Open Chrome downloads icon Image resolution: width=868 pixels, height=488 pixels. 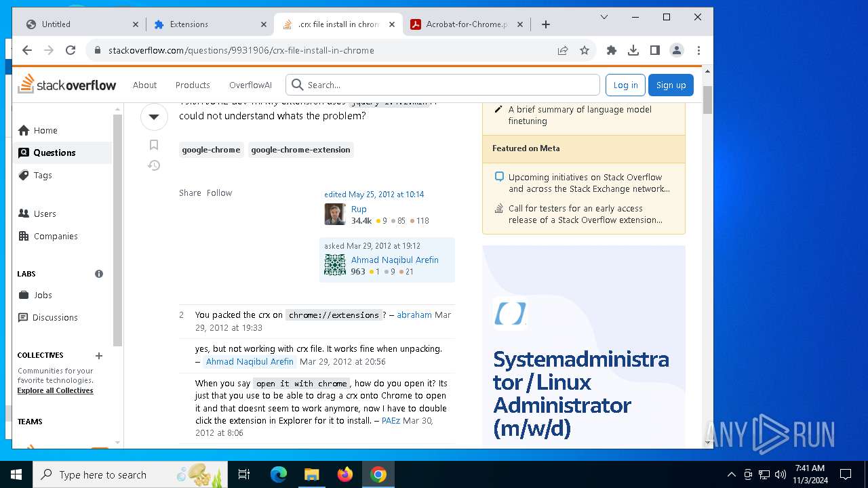633,50
